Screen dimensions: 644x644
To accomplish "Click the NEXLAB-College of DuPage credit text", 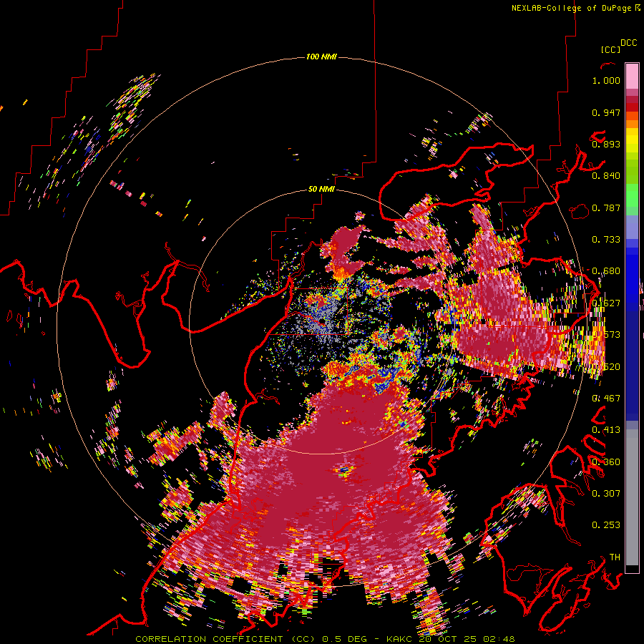I will pyautogui.click(x=571, y=8).
